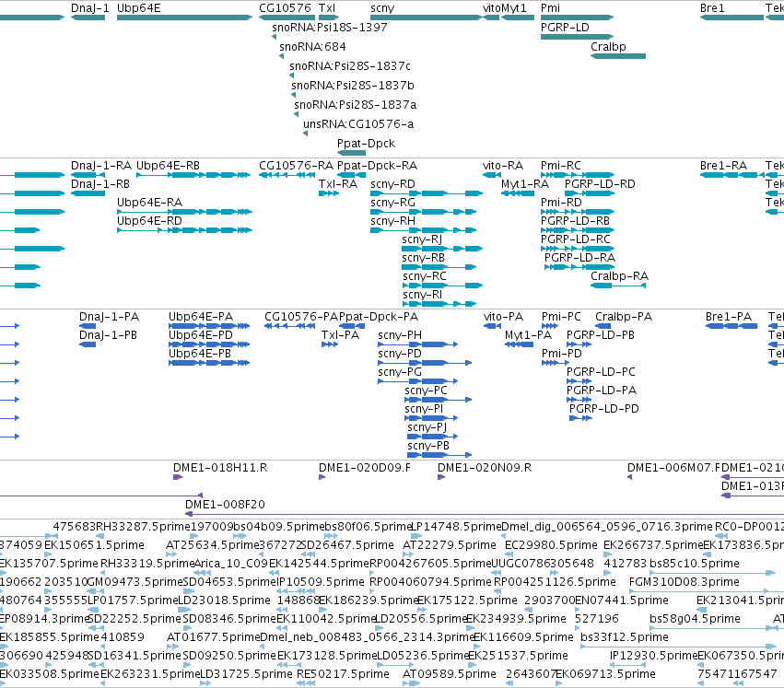Select the DnaJ-1-PA protein label
Viewport: 784px width, 688px height.
[109, 317]
